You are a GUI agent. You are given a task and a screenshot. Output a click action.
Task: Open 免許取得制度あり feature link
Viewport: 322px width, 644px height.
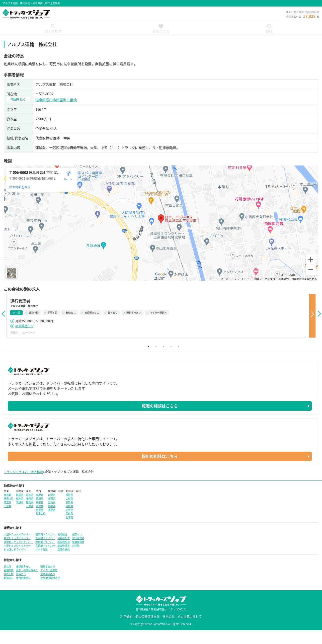click(50, 578)
